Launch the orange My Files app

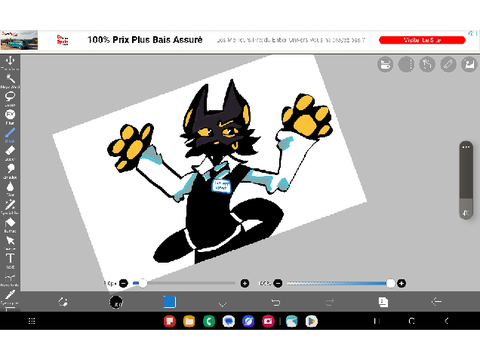(189, 321)
